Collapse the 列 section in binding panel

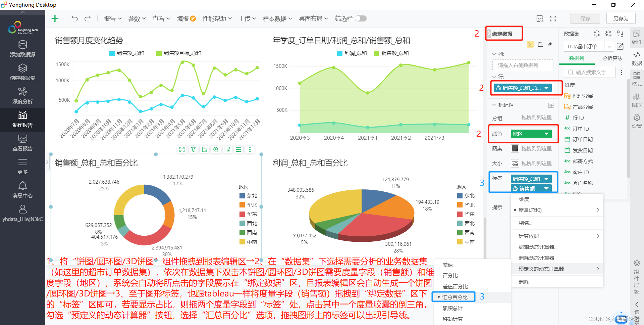[x=494, y=54]
